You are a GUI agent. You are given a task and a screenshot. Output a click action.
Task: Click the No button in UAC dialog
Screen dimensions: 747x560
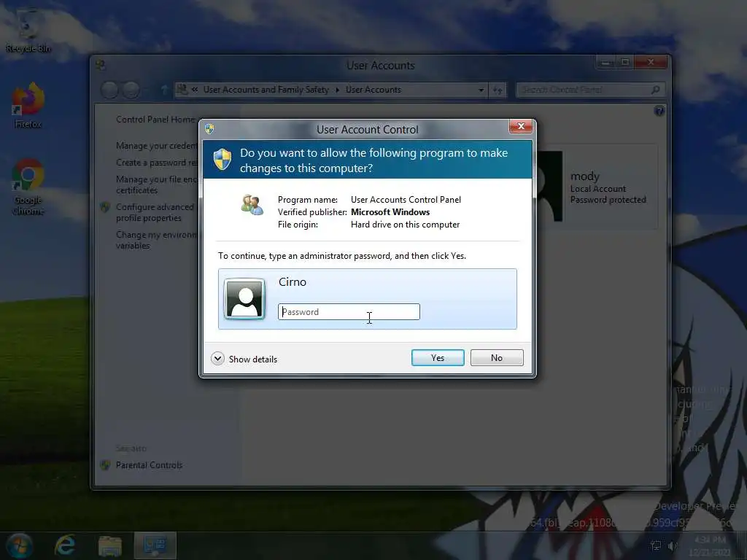496,357
